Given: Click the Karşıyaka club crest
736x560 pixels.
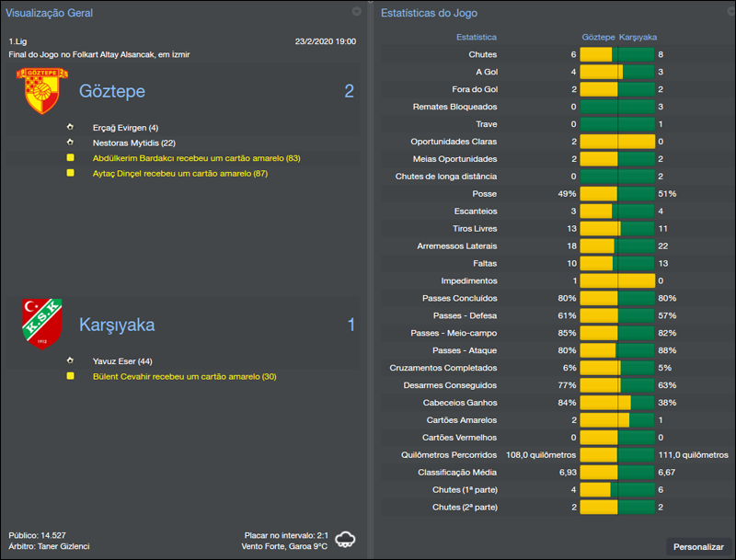Looking at the screenshot, I should pyautogui.click(x=40, y=324).
